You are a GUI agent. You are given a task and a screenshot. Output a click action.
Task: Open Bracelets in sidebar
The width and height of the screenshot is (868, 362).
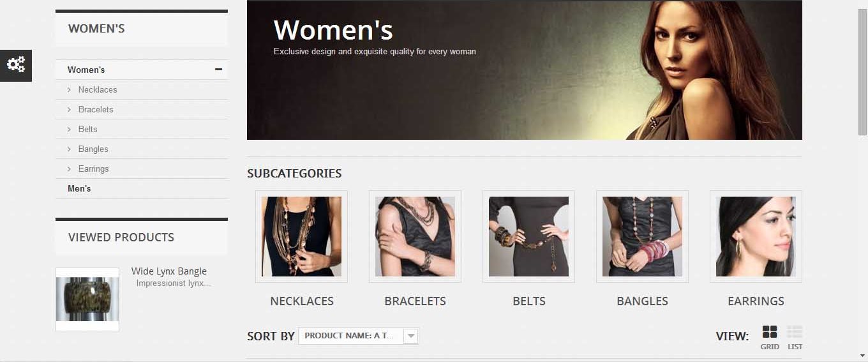[x=96, y=109]
